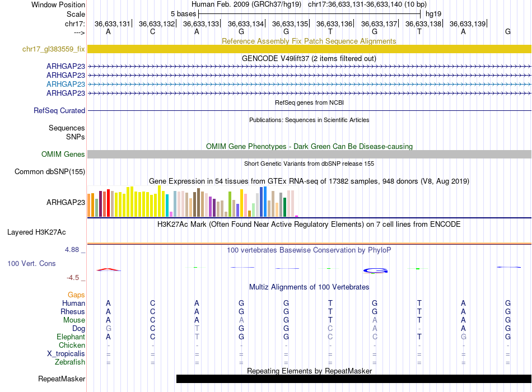532x392 pixels.
Task: Open the OMIM Gene Phenotypes track title
Action: (x=309, y=146)
